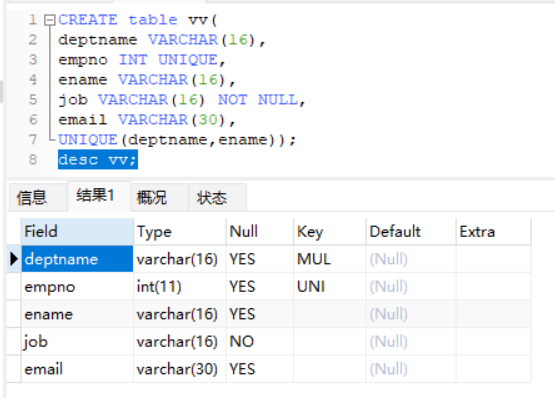Click line number 1 in the gutter
Viewport: 555px width, 398px height.
(33, 19)
